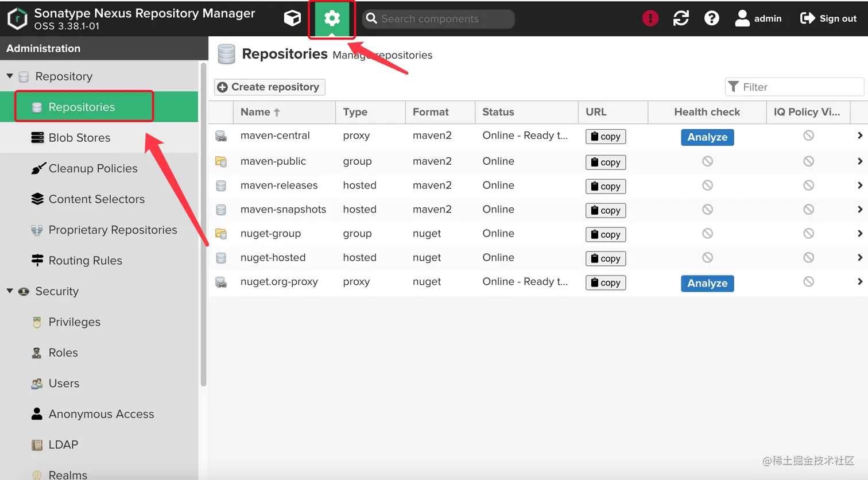This screenshot has width=868, height=480.
Task: Copy URL for nuget.org-proxy
Action: (x=606, y=283)
